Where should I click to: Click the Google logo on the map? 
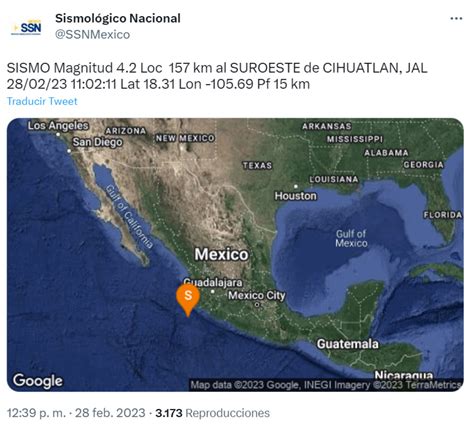pos(38,381)
